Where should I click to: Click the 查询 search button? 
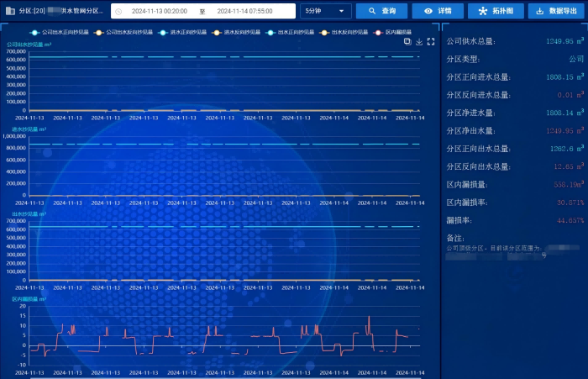(x=381, y=11)
